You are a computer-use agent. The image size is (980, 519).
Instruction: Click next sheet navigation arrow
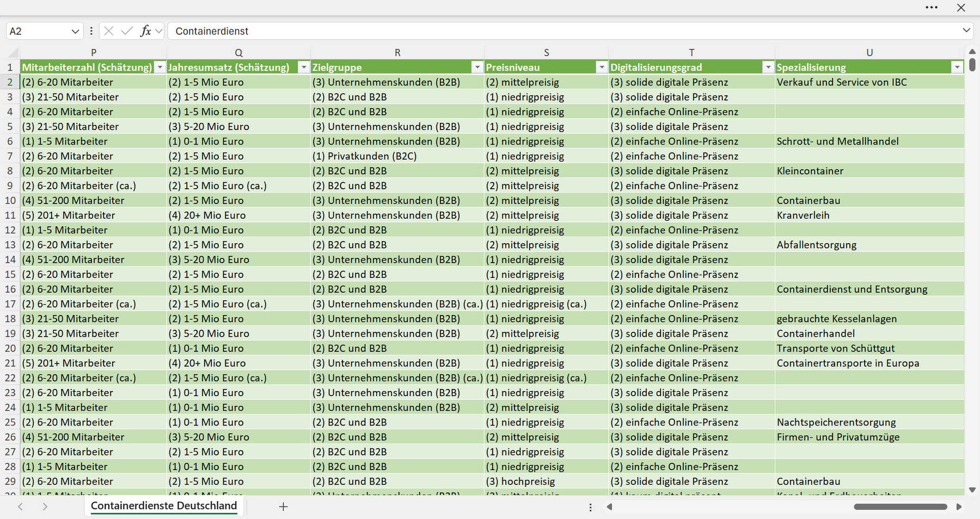(45, 506)
